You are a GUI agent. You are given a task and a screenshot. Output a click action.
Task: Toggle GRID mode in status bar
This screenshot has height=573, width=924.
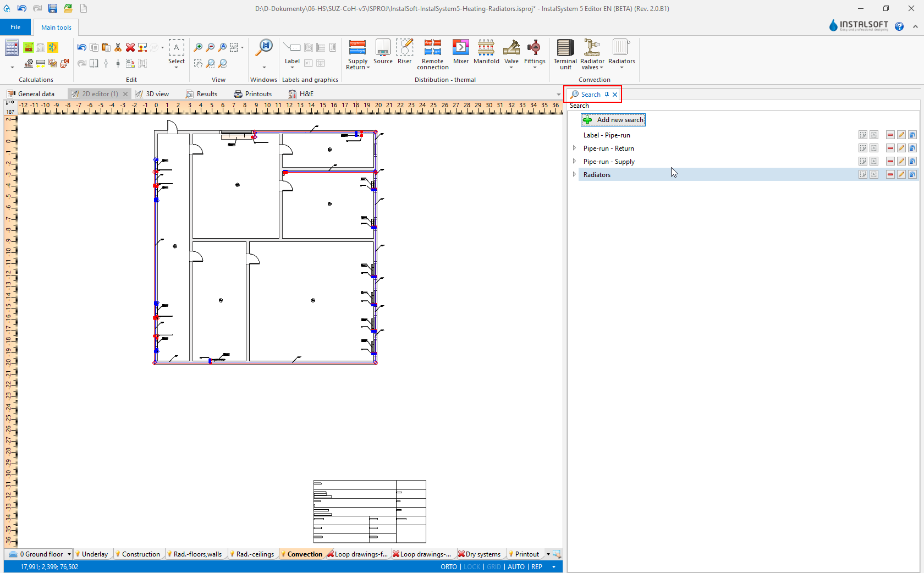pyautogui.click(x=494, y=567)
